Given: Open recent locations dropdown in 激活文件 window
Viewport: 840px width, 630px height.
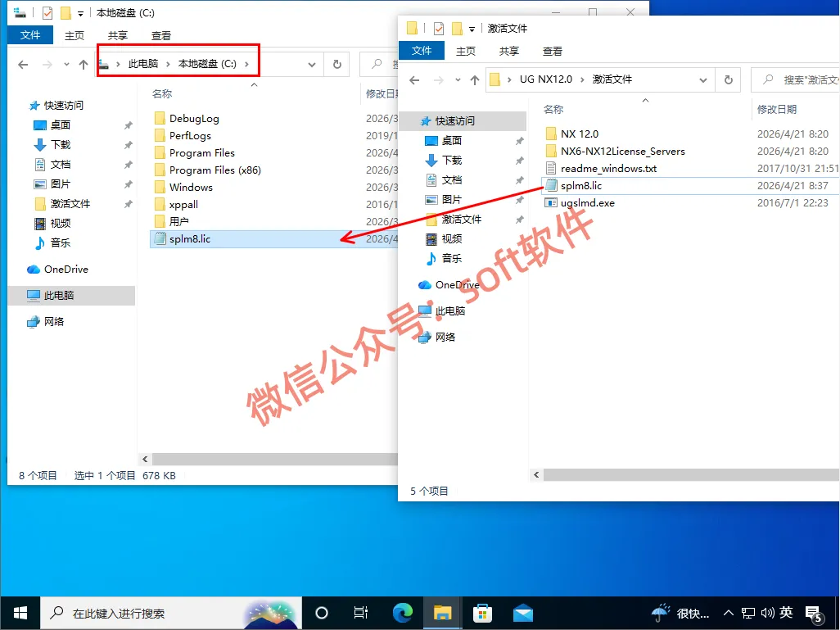Looking at the screenshot, I should [x=458, y=80].
